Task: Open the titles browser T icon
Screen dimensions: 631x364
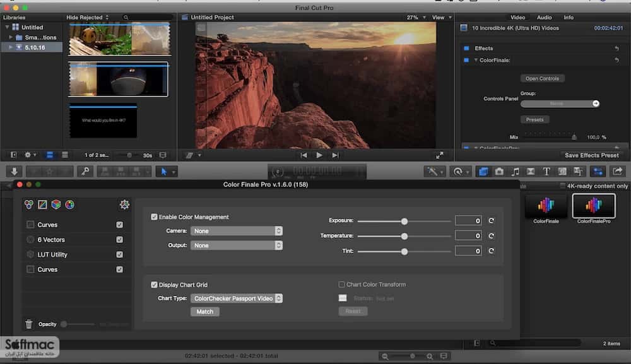Action: 546,172
